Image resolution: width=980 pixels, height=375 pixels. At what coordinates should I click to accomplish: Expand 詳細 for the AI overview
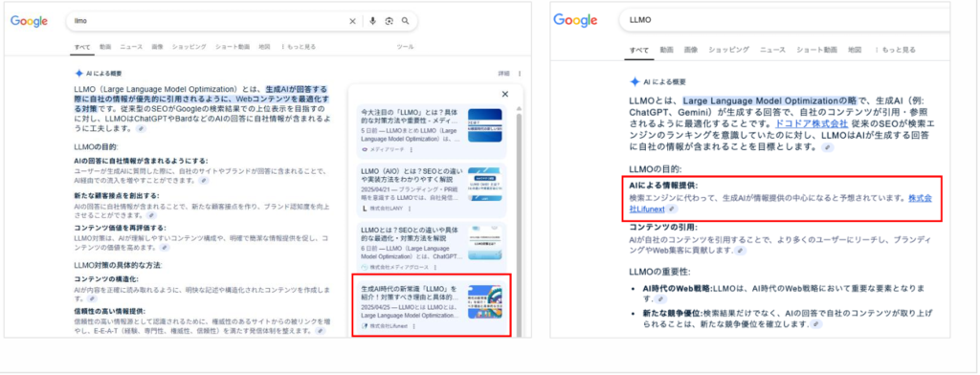click(503, 73)
